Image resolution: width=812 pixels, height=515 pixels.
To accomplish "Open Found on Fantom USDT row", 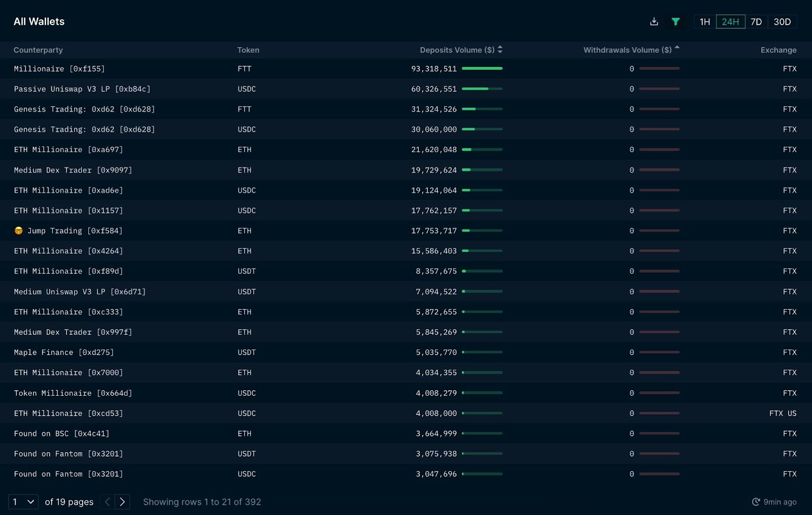I will 69,454.
